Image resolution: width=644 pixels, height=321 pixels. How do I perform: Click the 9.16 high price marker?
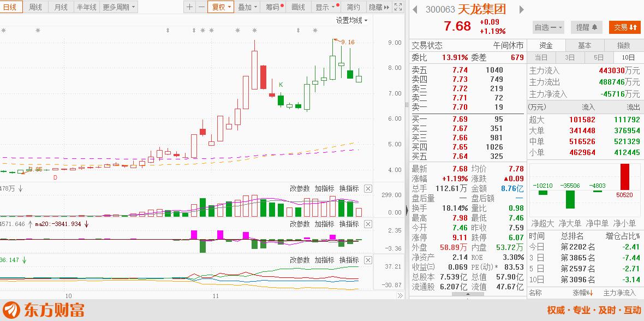pyautogui.click(x=348, y=42)
